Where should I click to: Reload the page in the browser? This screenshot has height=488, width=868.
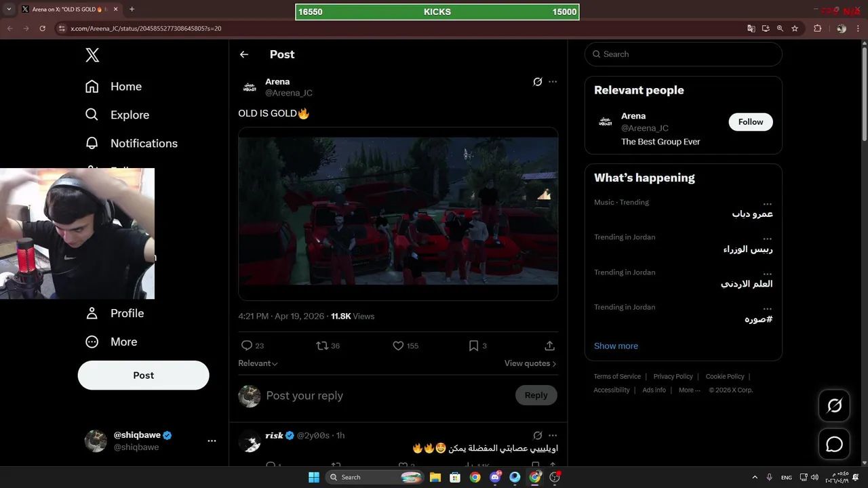(42, 28)
